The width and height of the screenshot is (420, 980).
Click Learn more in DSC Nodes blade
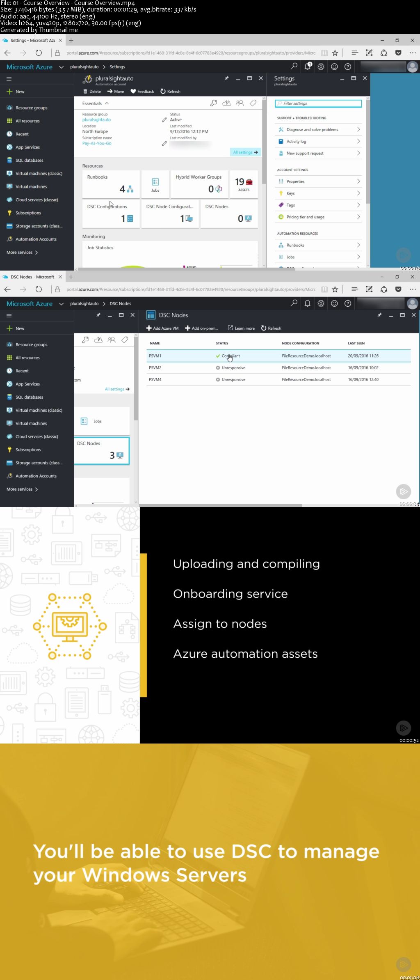coord(241,328)
